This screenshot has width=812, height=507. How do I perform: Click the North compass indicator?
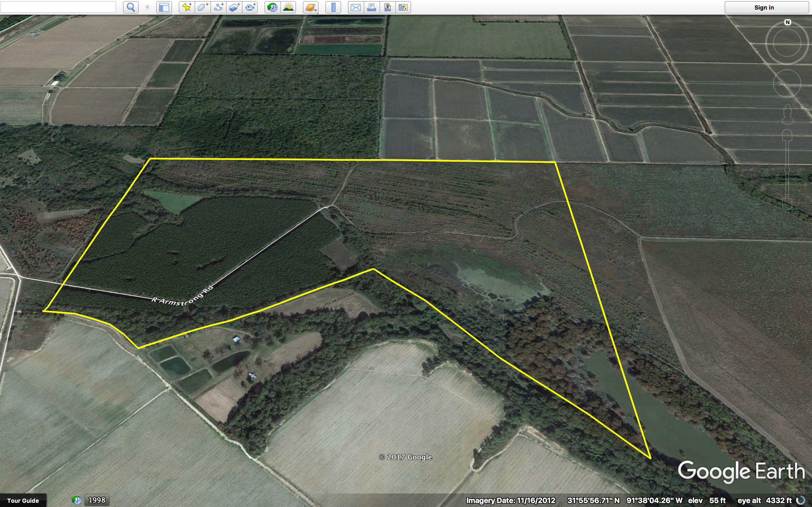click(x=787, y=23)
